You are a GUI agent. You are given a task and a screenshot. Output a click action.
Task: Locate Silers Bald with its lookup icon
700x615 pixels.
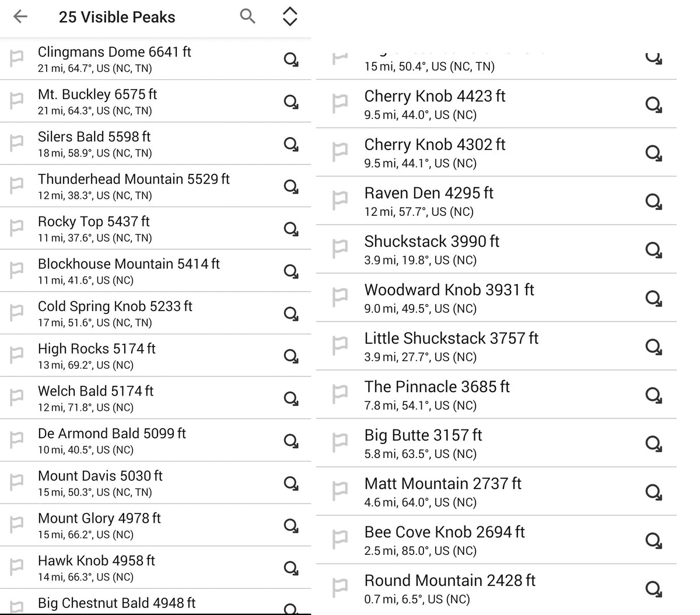pyautogui.click(x=291, y=144)
